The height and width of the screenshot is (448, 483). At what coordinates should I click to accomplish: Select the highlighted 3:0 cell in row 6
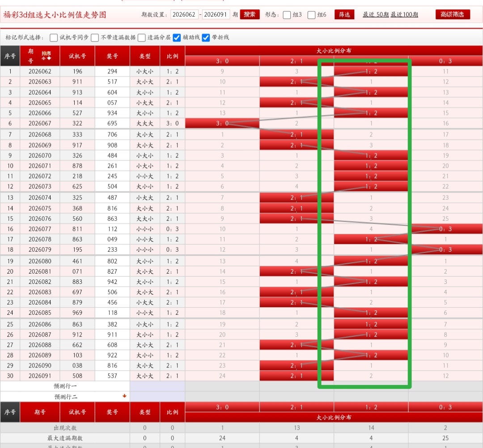[222, 123]
